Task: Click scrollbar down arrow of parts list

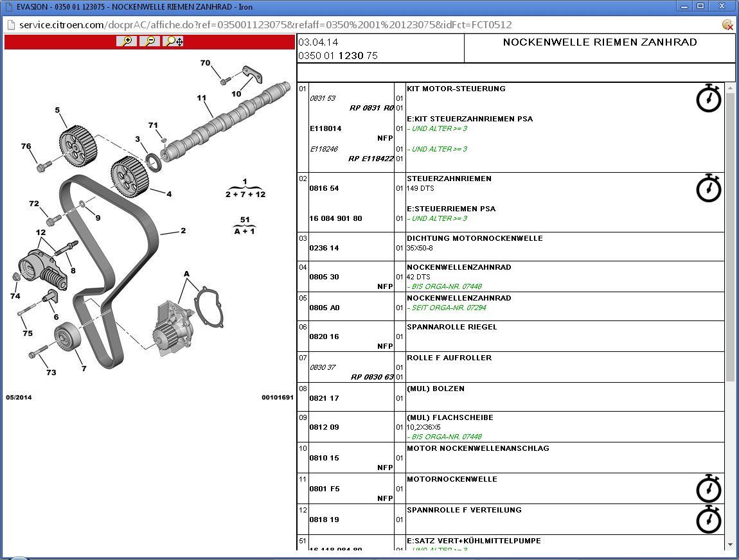Action: (x=730, y=545)
